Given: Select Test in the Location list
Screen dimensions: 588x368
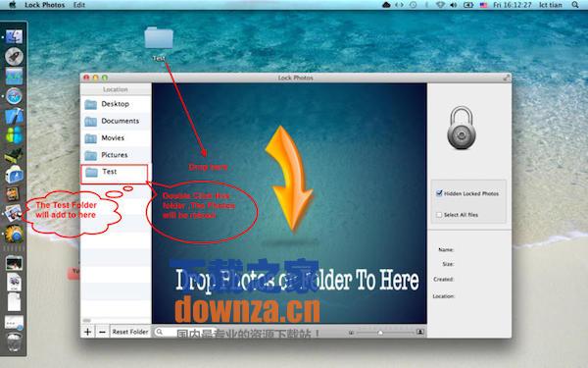Looking at the screenshot, I should point(115,173).
